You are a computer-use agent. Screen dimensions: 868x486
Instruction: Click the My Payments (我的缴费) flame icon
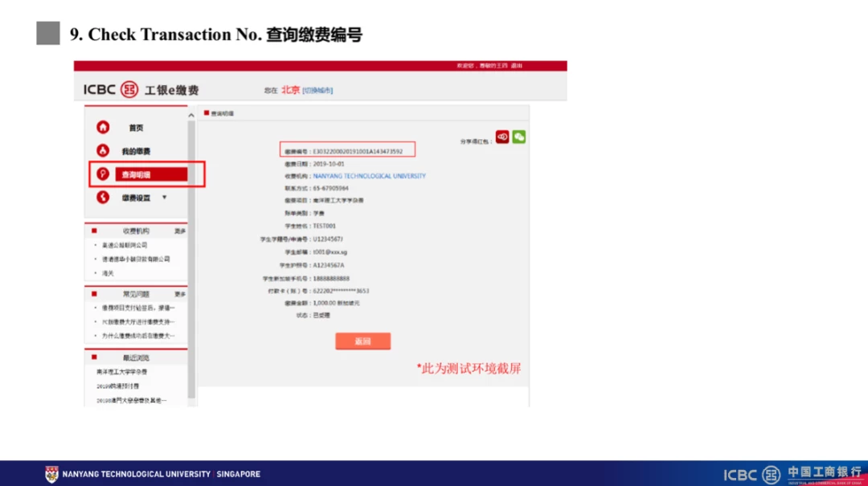tap(103, 150)
